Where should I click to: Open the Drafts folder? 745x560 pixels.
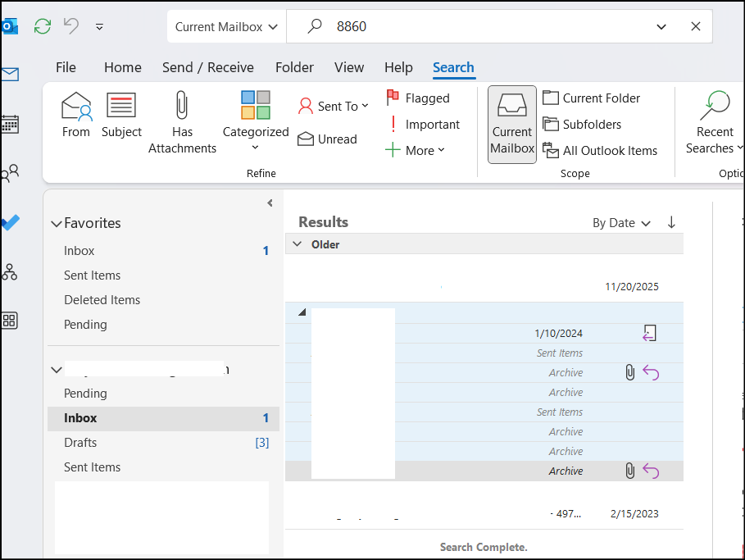163,443
